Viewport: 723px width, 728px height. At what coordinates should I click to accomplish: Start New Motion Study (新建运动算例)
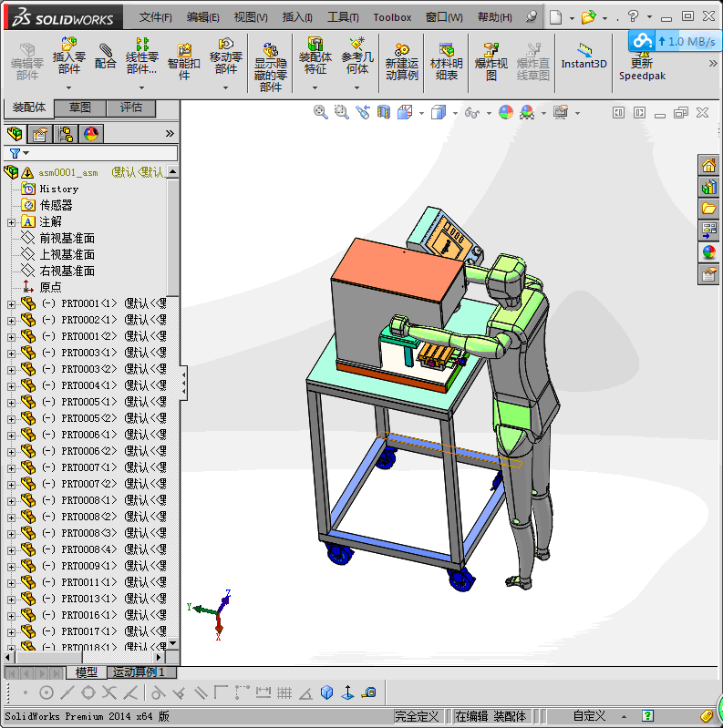pyautogui.click(x=401, y=61)
